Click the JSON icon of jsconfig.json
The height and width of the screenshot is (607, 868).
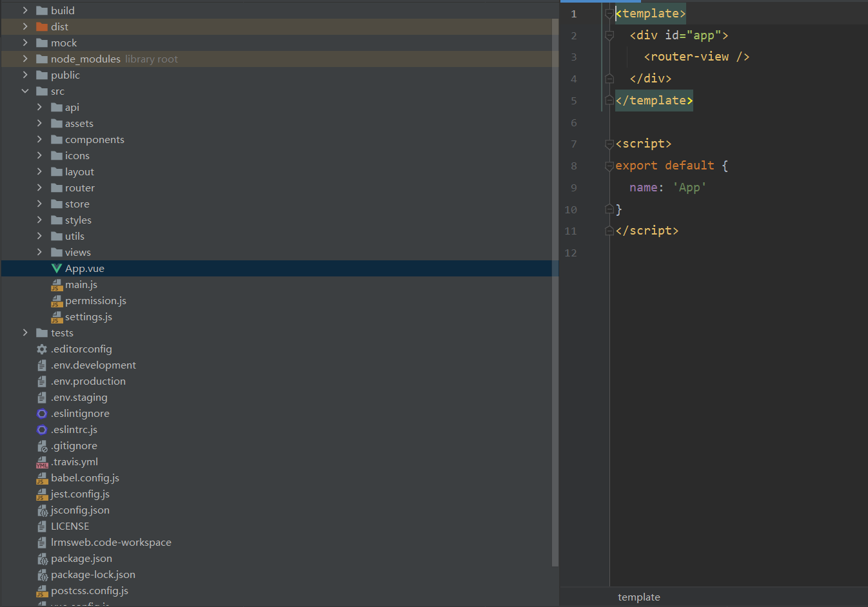pos(42,510)
